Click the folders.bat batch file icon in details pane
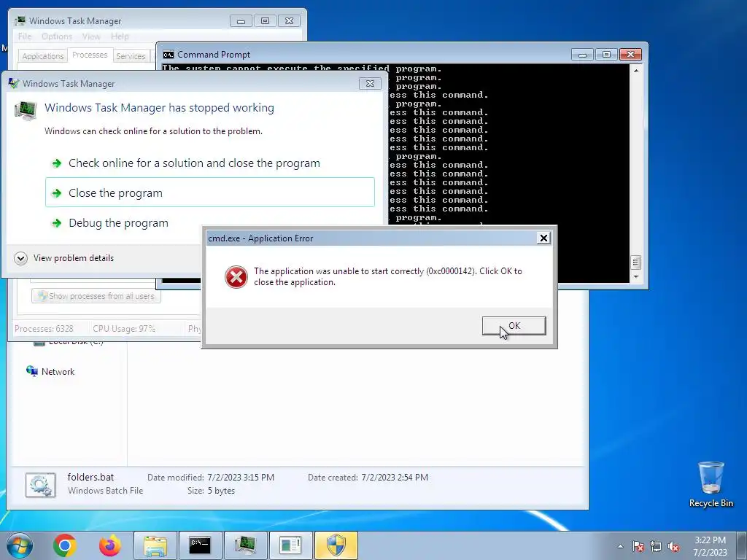Viewport: 747px width, 560px height. point(40,485)
